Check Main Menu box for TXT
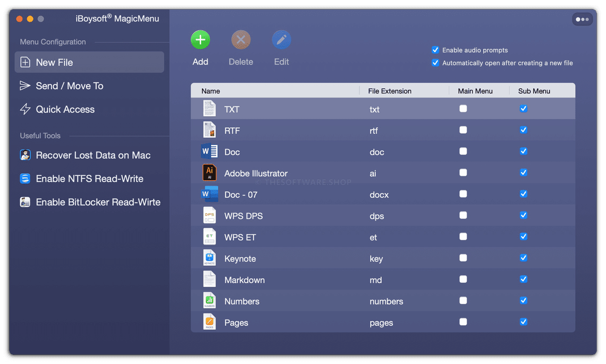The image size is (606, 364). (463, 109)
